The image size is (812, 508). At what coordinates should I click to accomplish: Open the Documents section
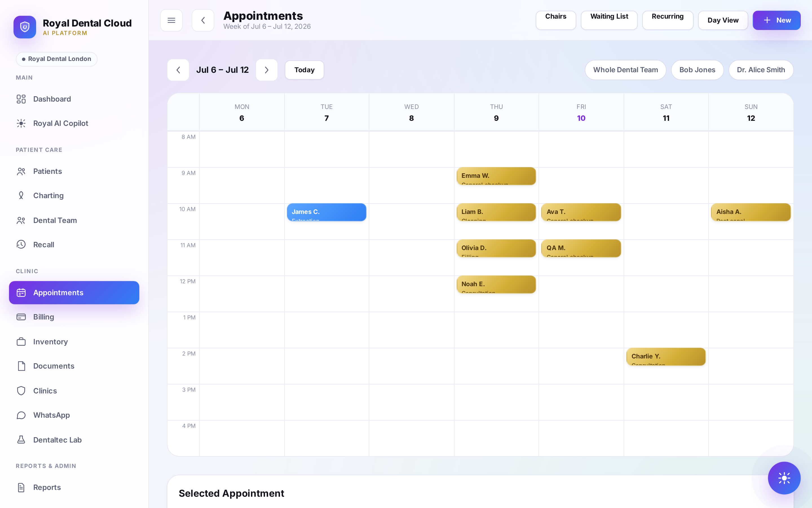click(74, 366)
